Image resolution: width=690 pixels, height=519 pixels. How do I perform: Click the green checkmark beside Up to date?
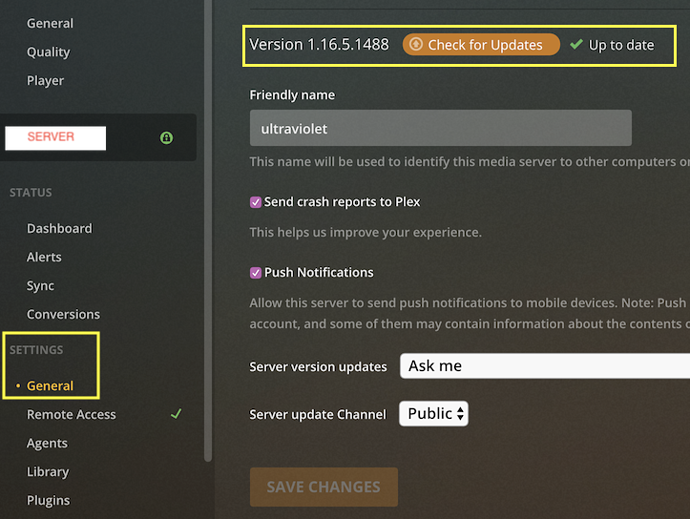coord(576,44)
